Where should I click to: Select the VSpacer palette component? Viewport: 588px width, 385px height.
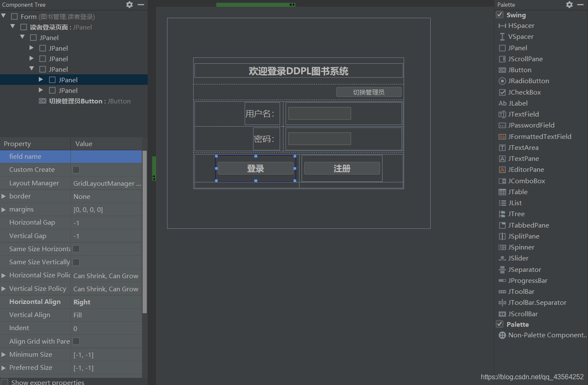coord(516,37)
